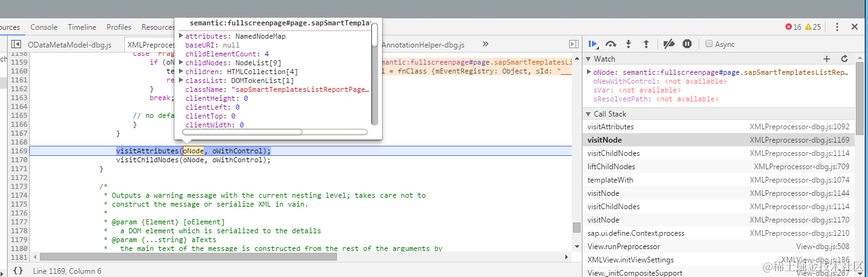Screen dimensions: 868x277
Task: Click visitChildNodes call on line 1170
Action: click(x=193, y=160)
